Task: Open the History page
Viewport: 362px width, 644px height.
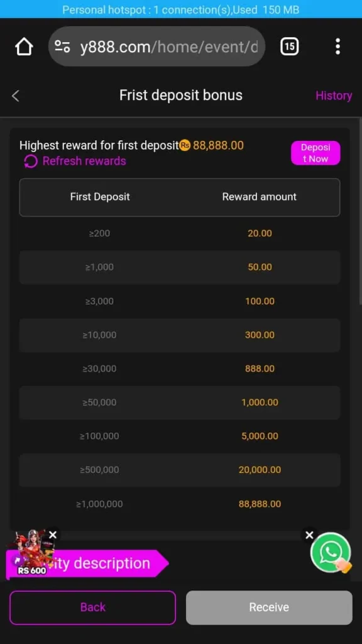Action: [334, 95]
